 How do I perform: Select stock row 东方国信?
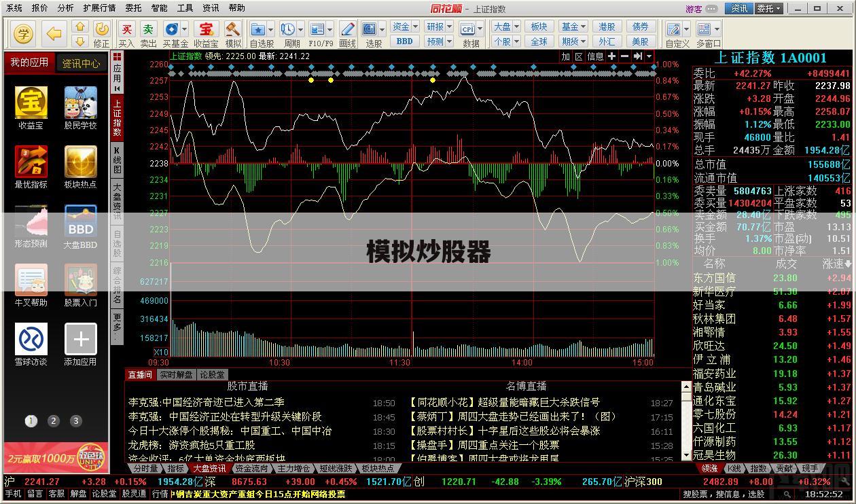coord(772,278)
